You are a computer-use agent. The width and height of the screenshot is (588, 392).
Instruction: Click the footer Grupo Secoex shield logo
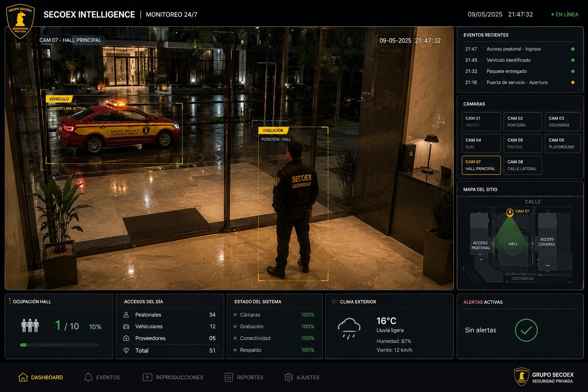[x=521, y=377]
